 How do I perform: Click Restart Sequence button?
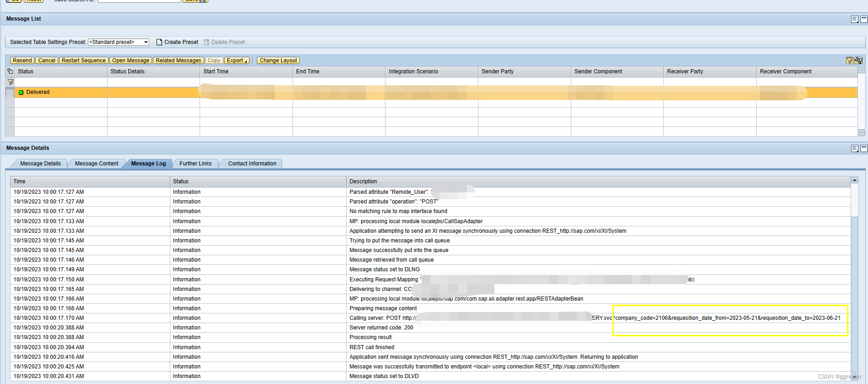tap(84, 60)
